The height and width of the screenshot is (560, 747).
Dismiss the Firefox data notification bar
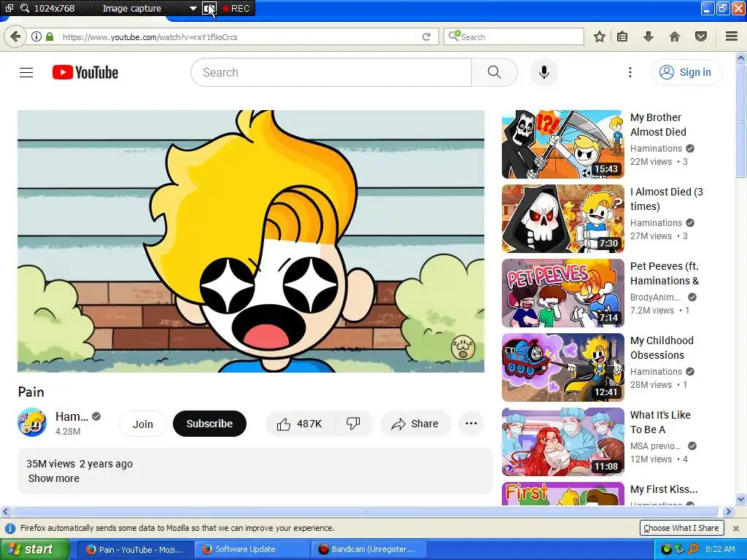point(735,529)
